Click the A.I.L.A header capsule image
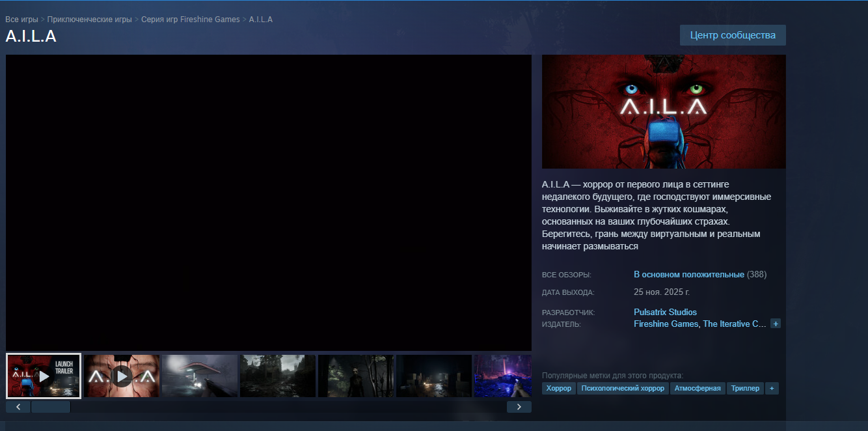Viewport: 868px width, 431px height. [664, 111]
